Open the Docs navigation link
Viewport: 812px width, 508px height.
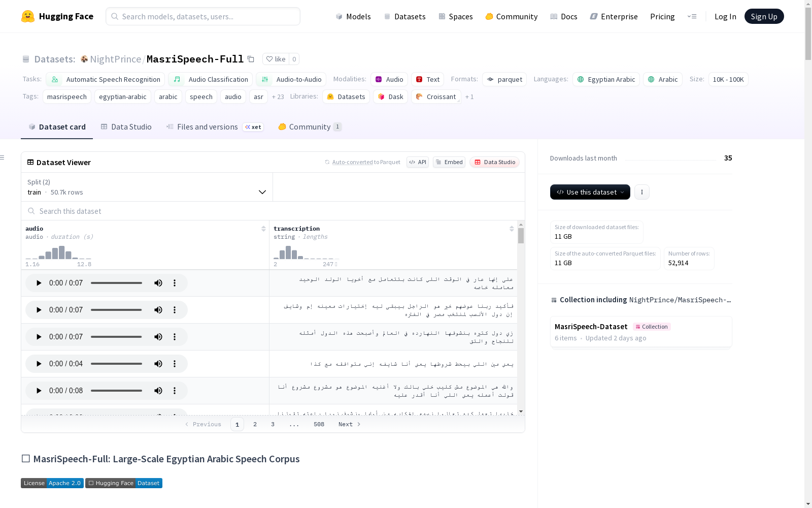click(x=563, y=16)
